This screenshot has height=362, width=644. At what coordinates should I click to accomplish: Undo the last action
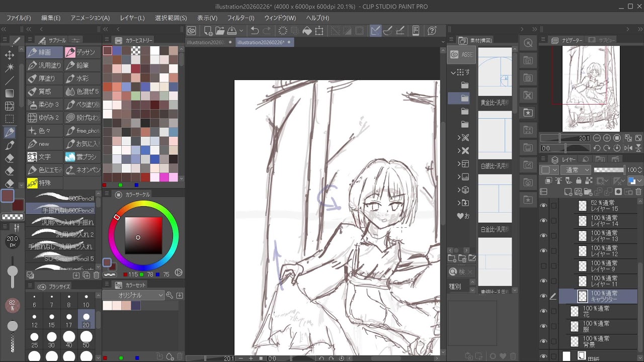255,31
